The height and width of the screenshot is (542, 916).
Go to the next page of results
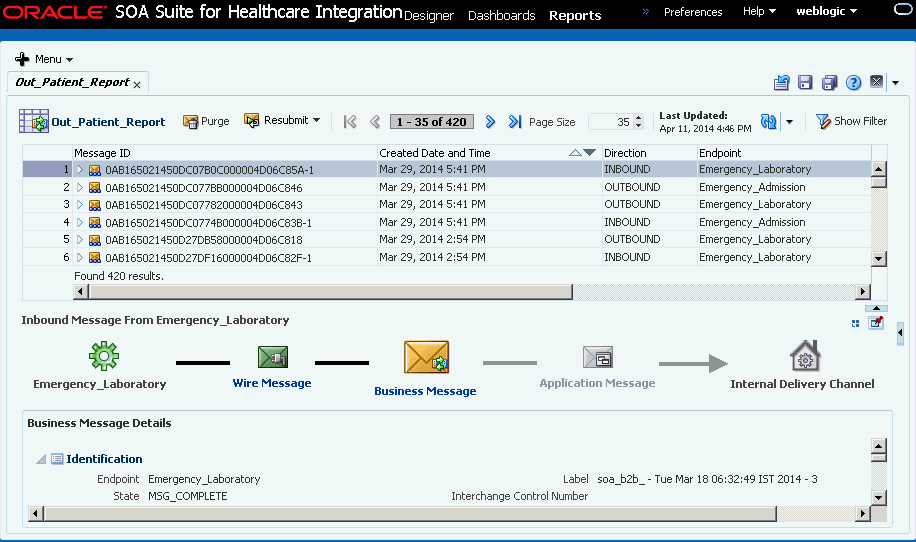coord(490,121)
